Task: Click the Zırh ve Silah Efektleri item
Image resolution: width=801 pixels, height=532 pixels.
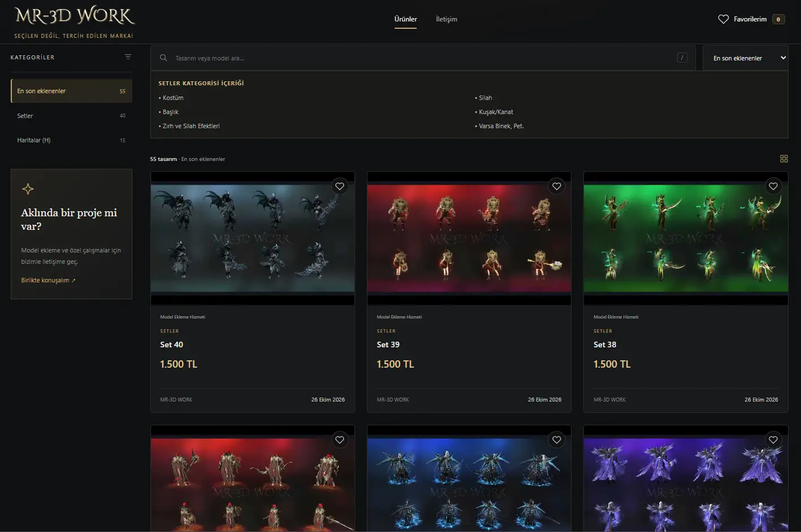Action: pos(189,126)
